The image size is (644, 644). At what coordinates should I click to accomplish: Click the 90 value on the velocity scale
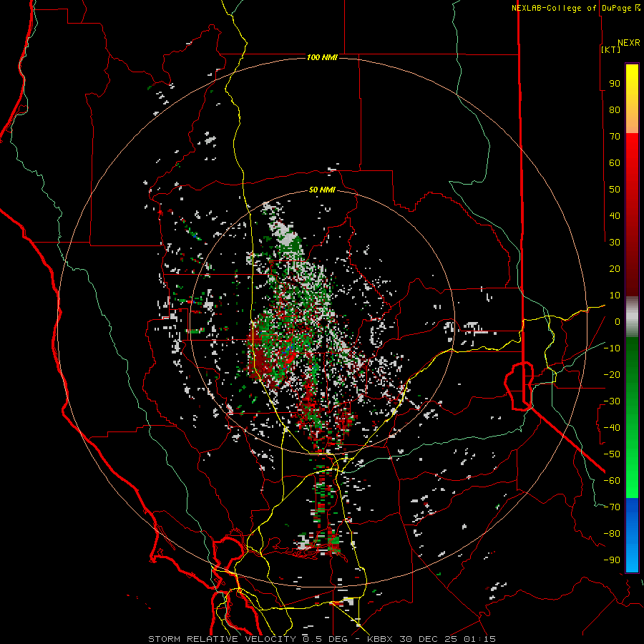615,84
